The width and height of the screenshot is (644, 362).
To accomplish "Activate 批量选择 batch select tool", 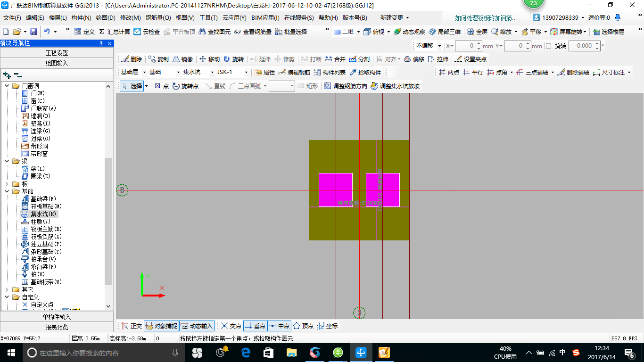I will coord(291,32).
